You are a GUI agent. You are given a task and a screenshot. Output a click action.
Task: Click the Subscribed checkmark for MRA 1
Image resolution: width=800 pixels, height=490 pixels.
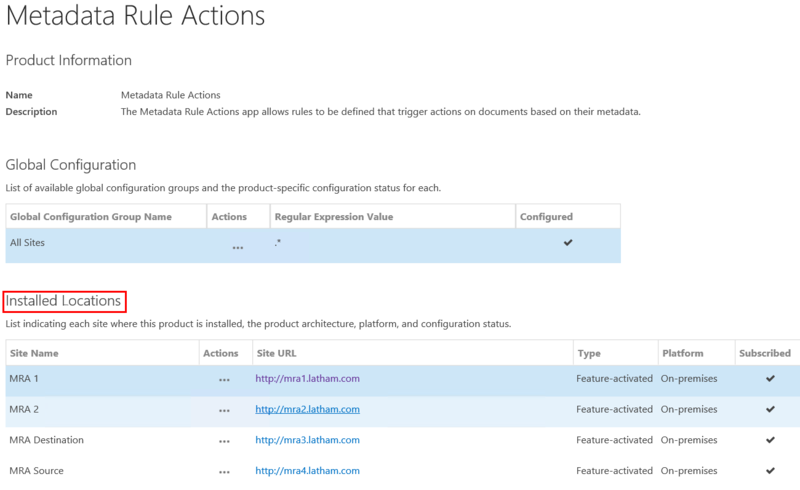coord(769,379)
